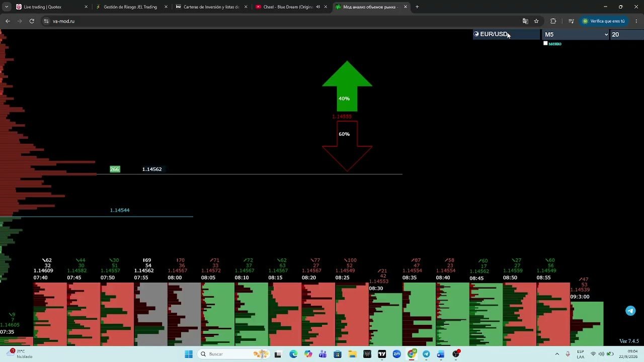
Task: Open the Telegram floating button on the chart
Action: click(630, 311)
